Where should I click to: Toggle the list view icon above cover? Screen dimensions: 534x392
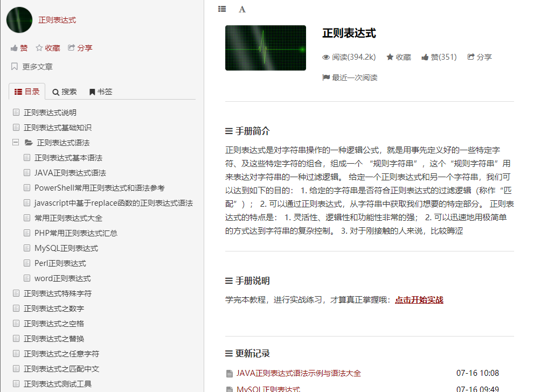point(222,9)
